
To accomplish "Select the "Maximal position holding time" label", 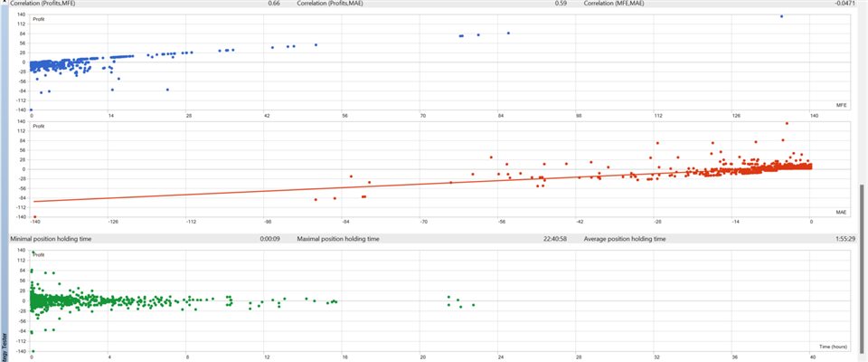I will click(338, 239).
